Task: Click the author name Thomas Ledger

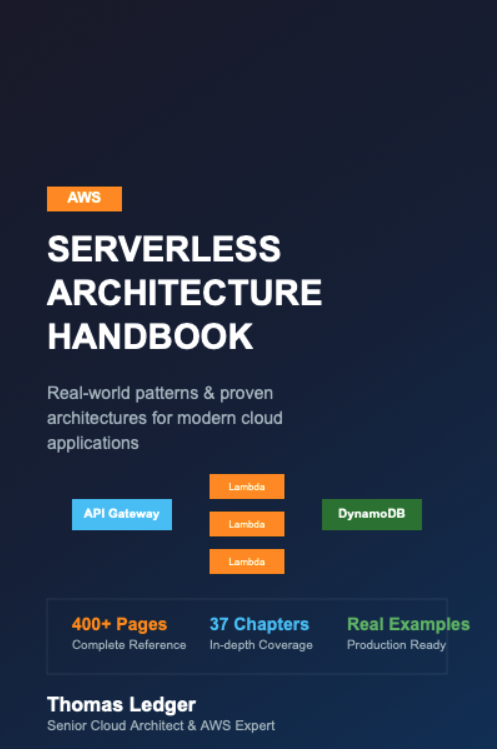Action: point(121,705)
